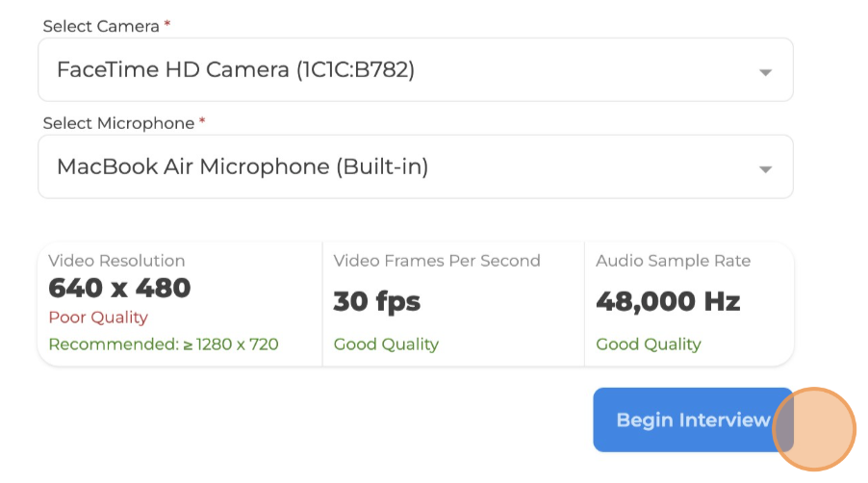Click Good Quality under 48,000 Hz

(x=649, y=344)
